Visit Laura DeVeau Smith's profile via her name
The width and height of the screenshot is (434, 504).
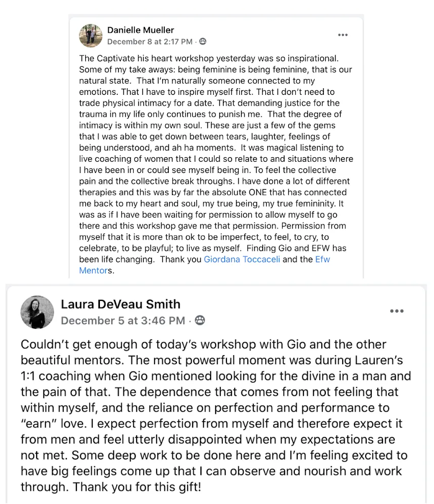tap(120, 304)
